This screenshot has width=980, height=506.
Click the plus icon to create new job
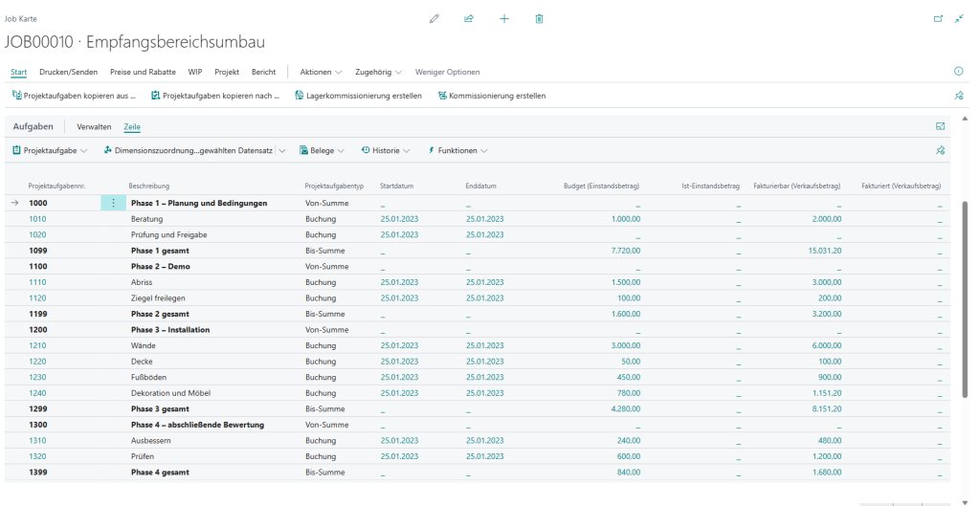(504, 19)
